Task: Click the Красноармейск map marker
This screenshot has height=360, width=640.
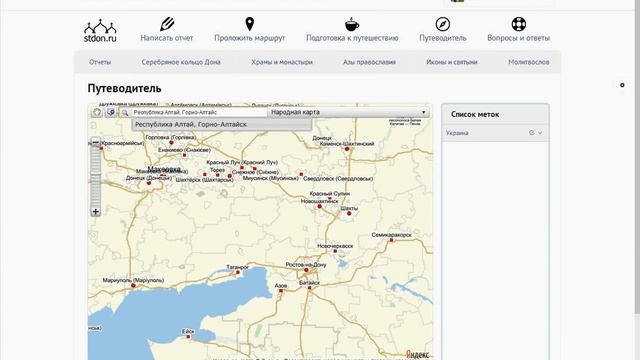Action: [x=102, y=149]
